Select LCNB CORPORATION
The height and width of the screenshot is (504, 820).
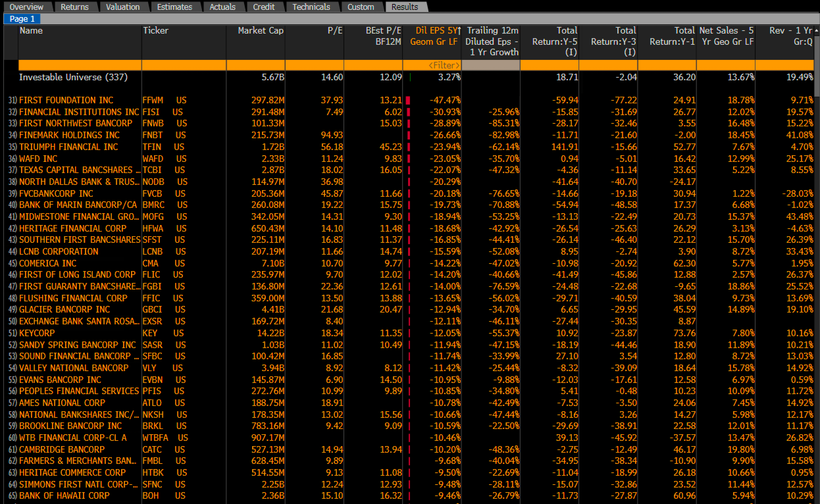(59, 251)
